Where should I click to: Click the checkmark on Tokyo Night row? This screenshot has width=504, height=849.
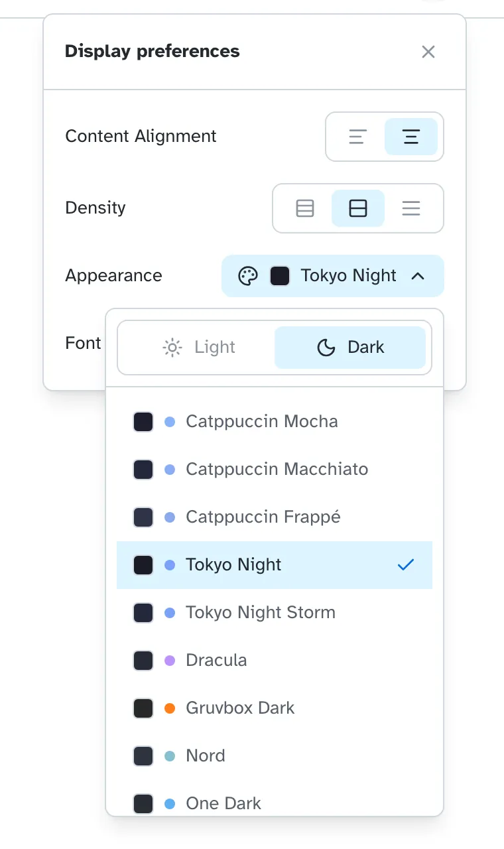tap(406, 565)
